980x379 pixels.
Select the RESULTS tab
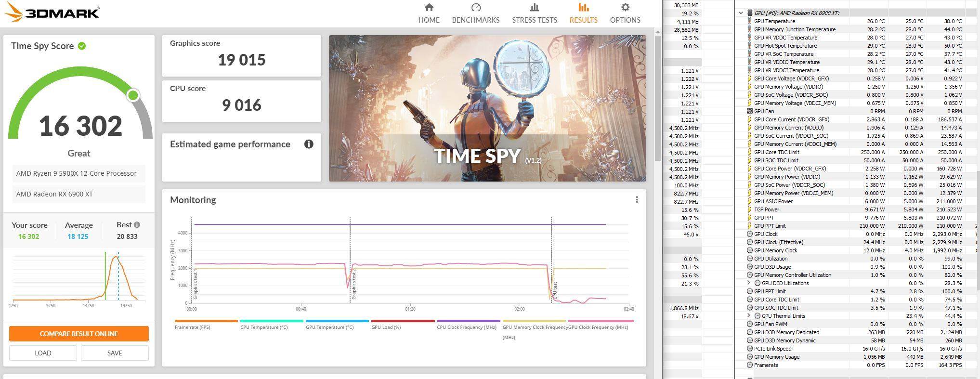tap(583, 13)
